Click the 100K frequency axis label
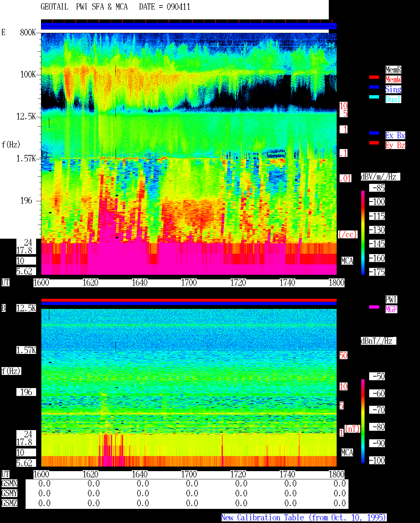This screenshot has height=523, width=420. click(28, 74)
